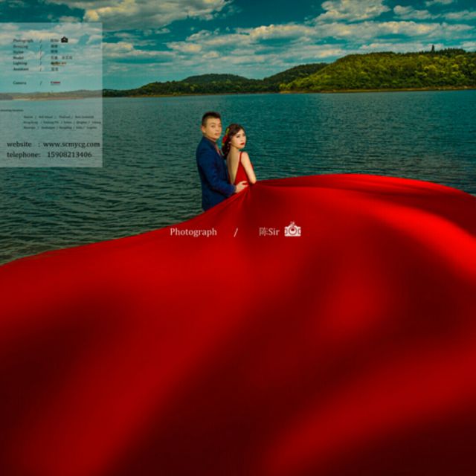Click the Lighting credit label
476x476 pixels.
[x=20, y=63]
